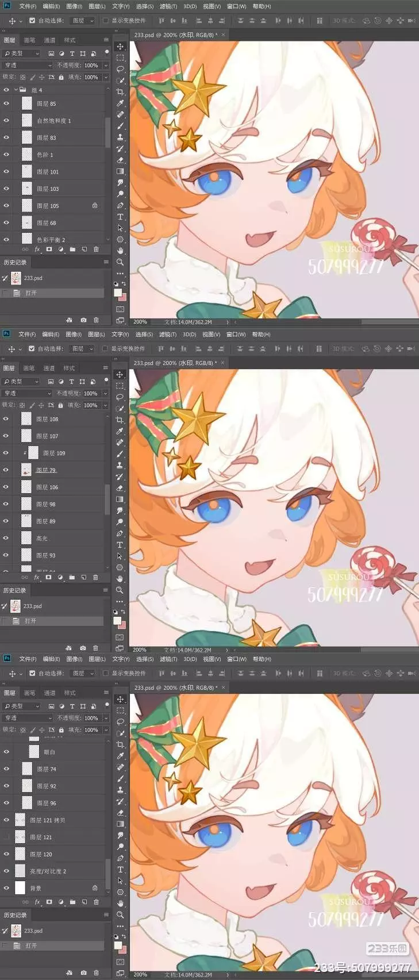Open the 文件(F) menu in 组 4 window
Image resolution: width=419 pixels, height=980 pixels.
click(28, 6)
